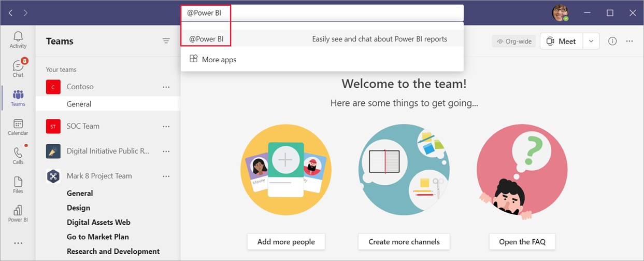Open Digital Initiative team more options
Viewport: 644px width, 261px height.
[166, 151]
